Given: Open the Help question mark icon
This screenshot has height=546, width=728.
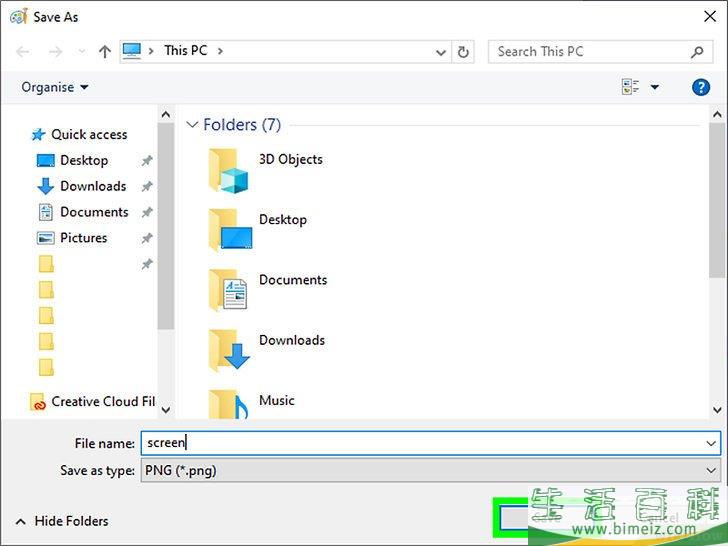Looking at the screenshot, I should pyautogui.click(x=700, y=88).
